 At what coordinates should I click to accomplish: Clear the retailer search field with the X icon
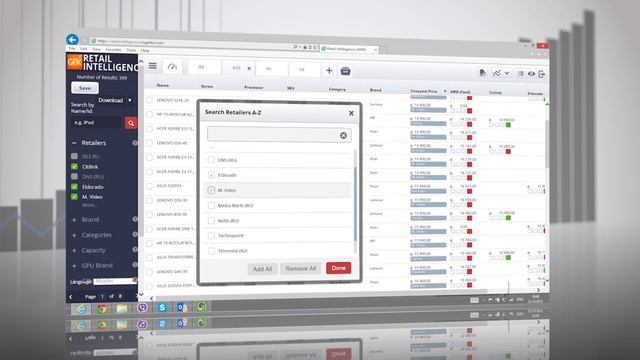[343, 136]
